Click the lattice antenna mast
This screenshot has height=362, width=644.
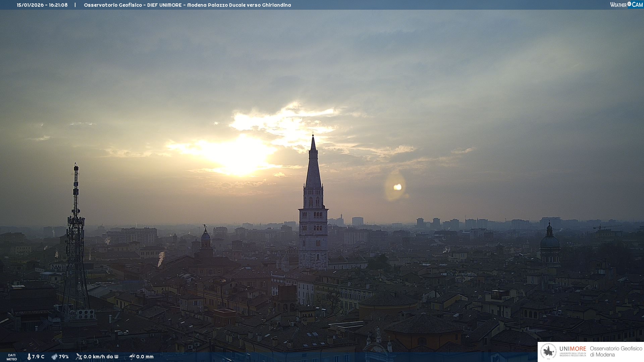tap(76, 235)
